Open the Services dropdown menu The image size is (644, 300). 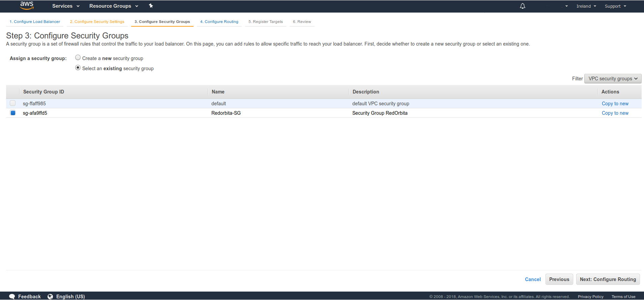click(66, 6)
